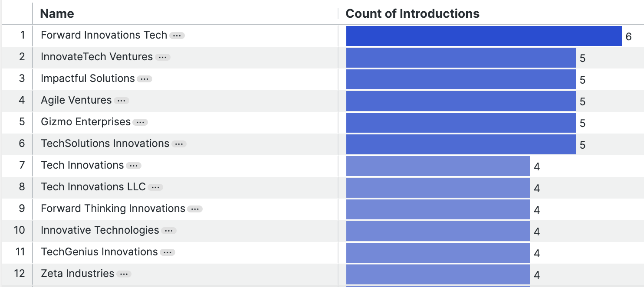Click the ellipsis badge after Agile Ventures

point(122,101)
